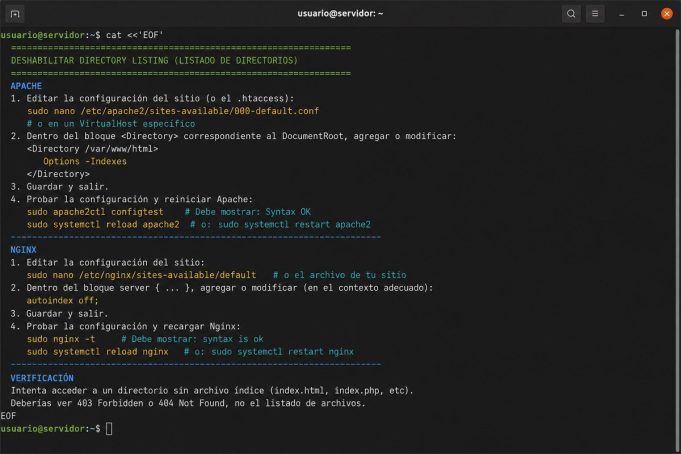Image resolution: width=681 pixels, height=454 pixels.
Task: Click step '2. Dentro del bloque server { ... }'
Action: tap(222, 288)
